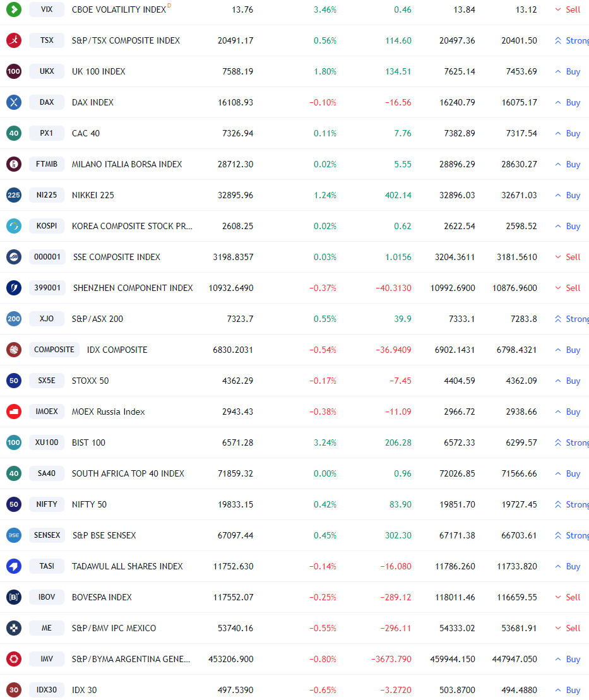Click the VIX index logo icon
This screenshot has width=589, height=700.
click(14, 9)
